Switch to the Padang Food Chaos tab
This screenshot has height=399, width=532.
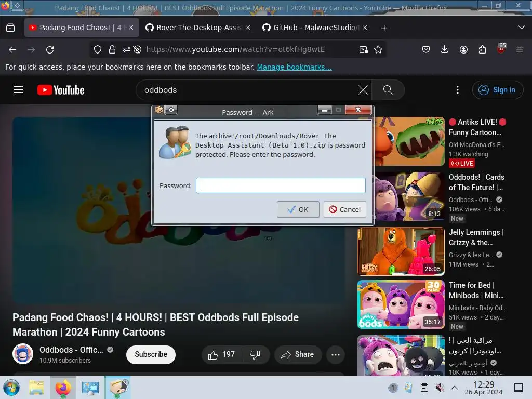(82, 28)
